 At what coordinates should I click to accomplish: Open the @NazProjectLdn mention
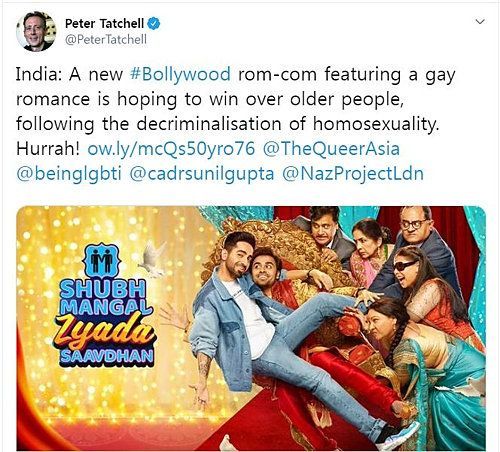(x=353, y=173)
